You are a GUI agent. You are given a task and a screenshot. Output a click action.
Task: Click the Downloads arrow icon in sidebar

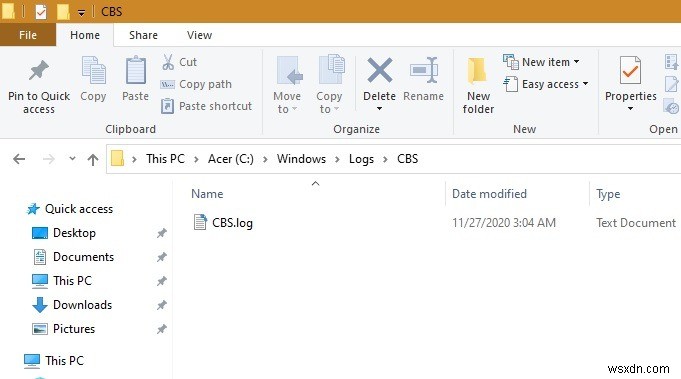(40, 305)
